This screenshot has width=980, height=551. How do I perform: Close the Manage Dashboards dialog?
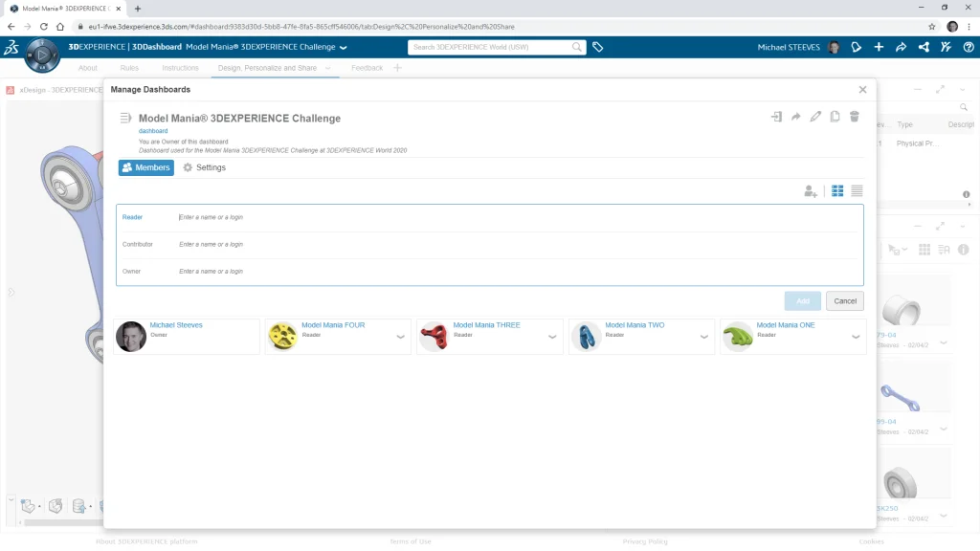pyautogui.click(x=862, y=89)
